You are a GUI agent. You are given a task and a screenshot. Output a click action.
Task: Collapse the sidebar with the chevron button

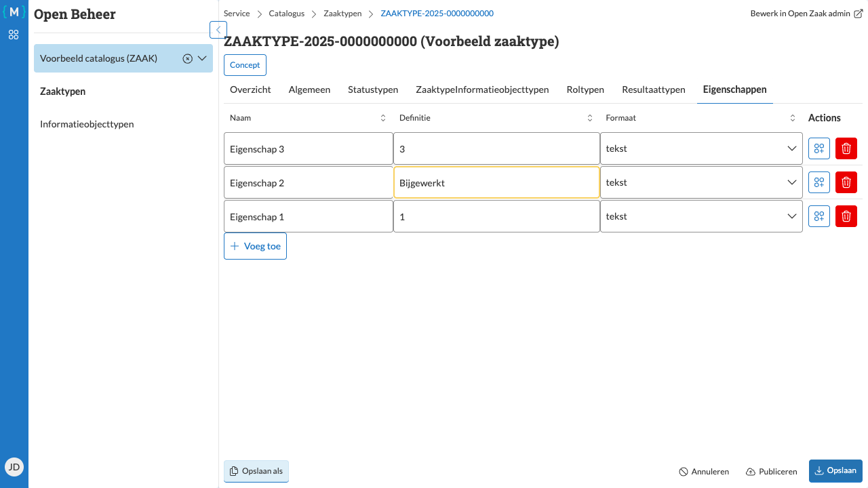point(218,30)
